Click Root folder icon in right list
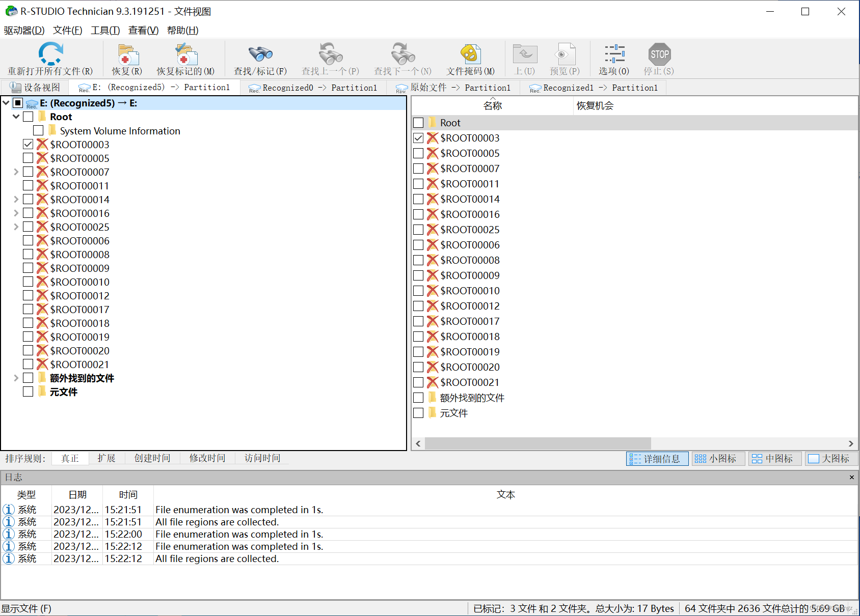The image size is (860, 616). pyautogui.click(x=433, y=123)
